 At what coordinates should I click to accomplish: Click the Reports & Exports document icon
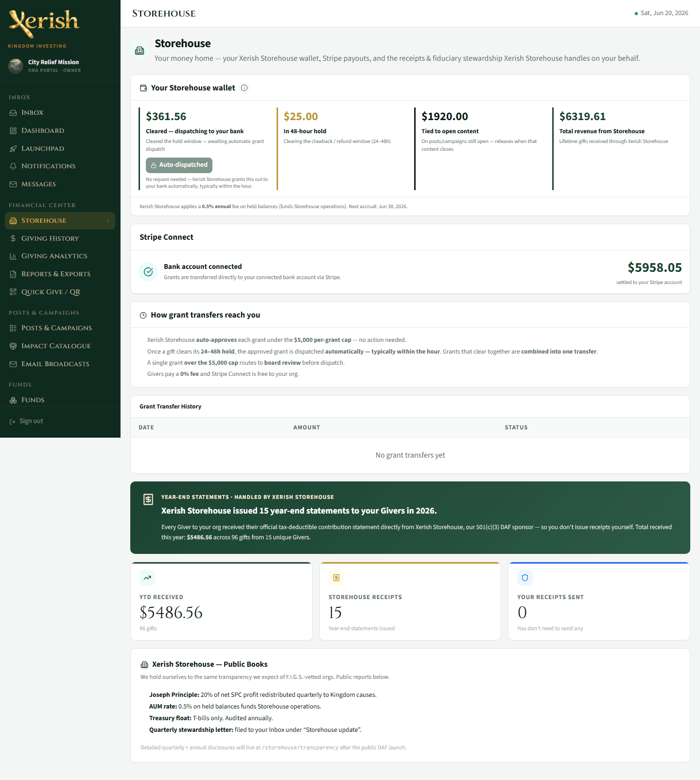coord(13,274)
